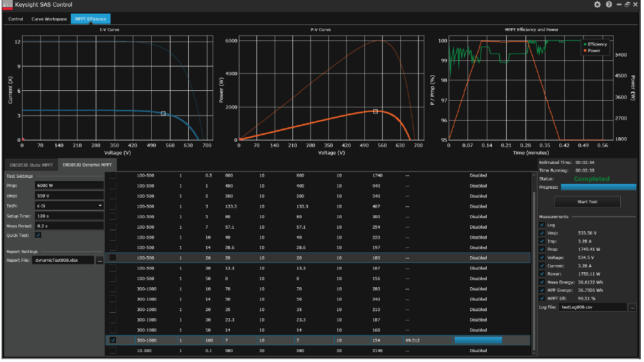Click the Pmp 6000 W input field
The height and width of the screenshot is (362, 644).
click(x=69, y=186)
